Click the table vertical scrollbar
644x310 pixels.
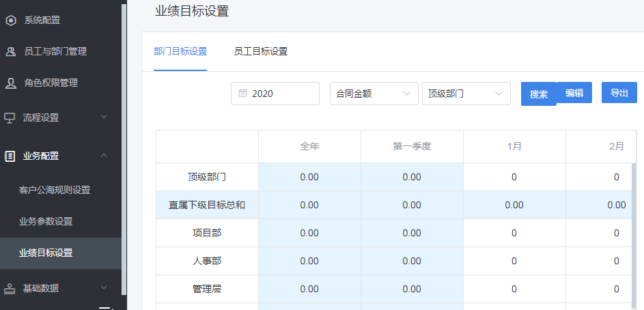[634, 236]
